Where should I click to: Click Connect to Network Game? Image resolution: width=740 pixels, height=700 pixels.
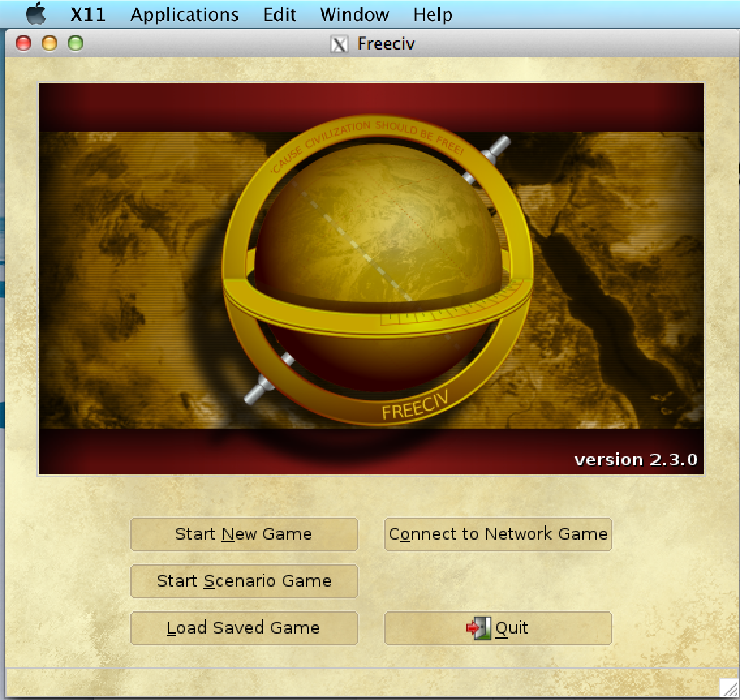[x=498, y=534]
